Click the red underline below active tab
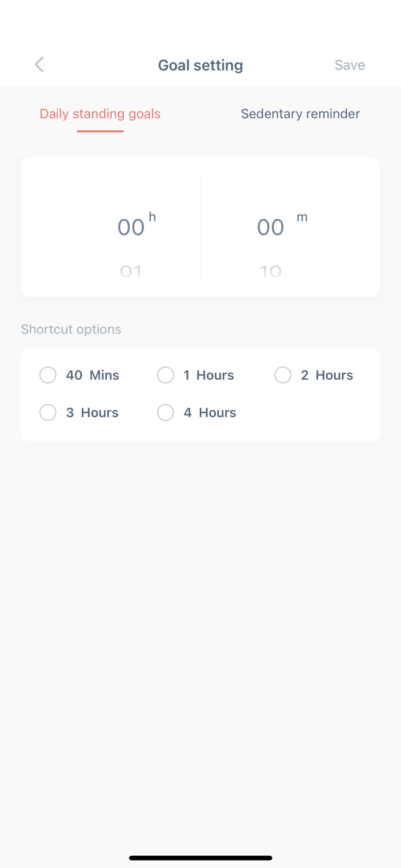 (x=100, y=131)
